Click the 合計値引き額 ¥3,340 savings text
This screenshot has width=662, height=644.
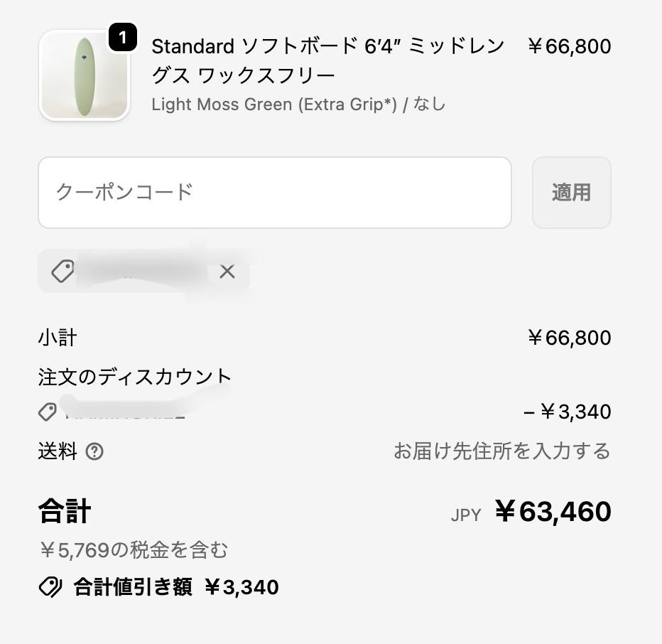tap(176, 587)
